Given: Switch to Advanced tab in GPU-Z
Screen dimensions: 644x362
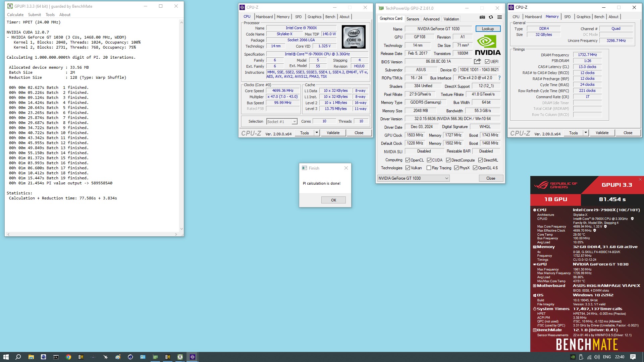Looking at the screenshot, I should point(431,19).
